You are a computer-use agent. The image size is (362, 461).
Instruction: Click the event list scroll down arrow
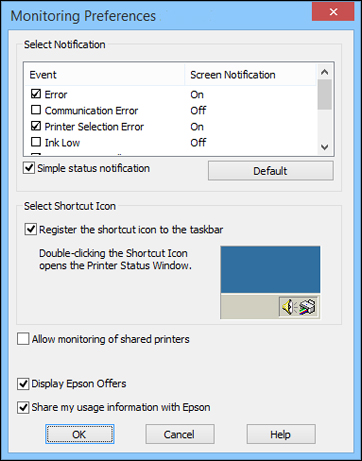325,147
